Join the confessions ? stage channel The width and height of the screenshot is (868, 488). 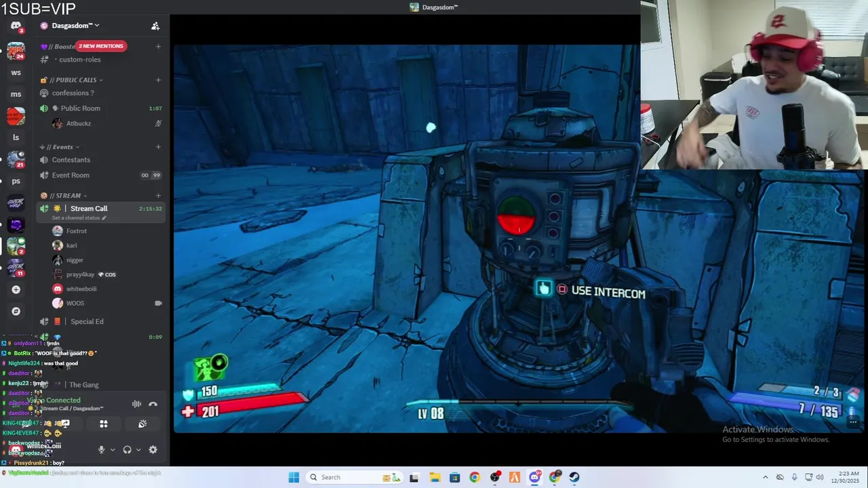point(102,93)
